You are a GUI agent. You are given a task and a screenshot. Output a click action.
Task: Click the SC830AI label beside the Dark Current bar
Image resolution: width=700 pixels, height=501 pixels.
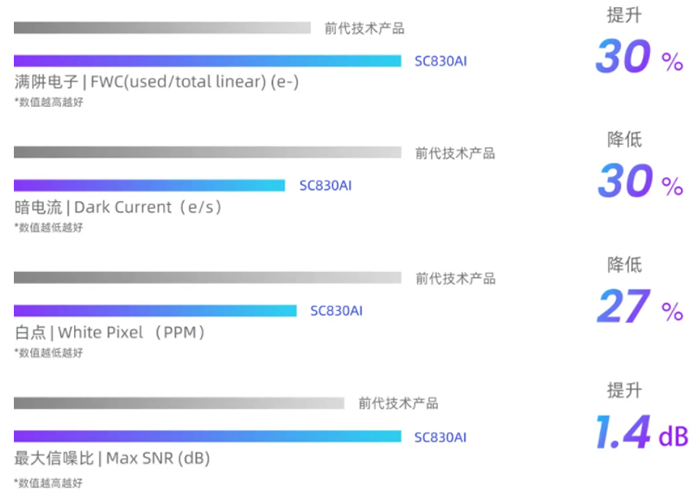click(326, 185)
